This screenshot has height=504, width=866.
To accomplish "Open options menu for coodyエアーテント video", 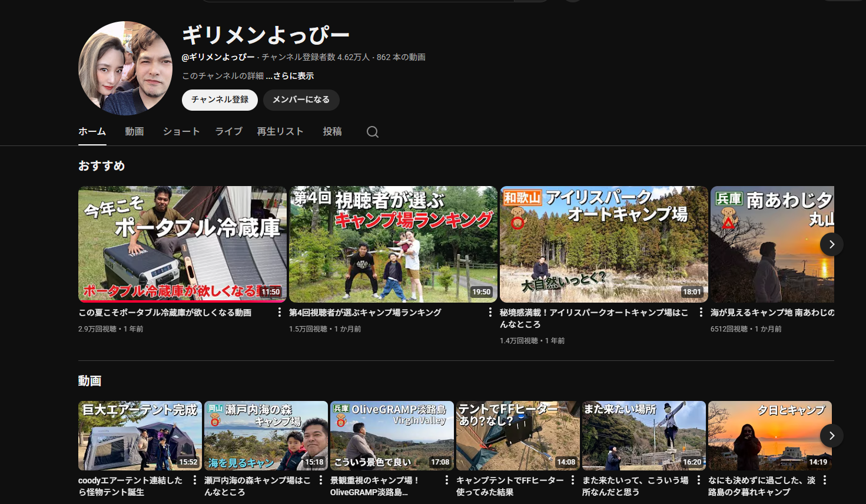I will click(195, 480).
